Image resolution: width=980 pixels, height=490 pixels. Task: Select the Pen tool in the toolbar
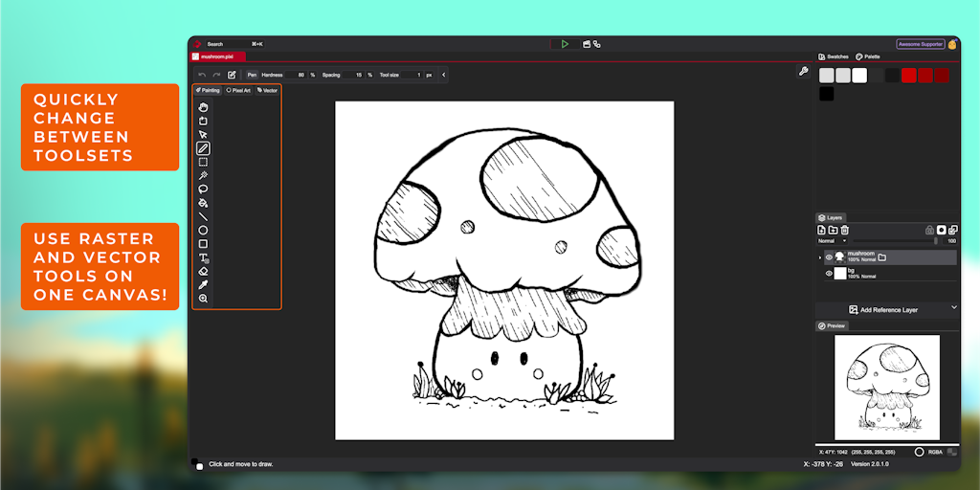[203, 148]
